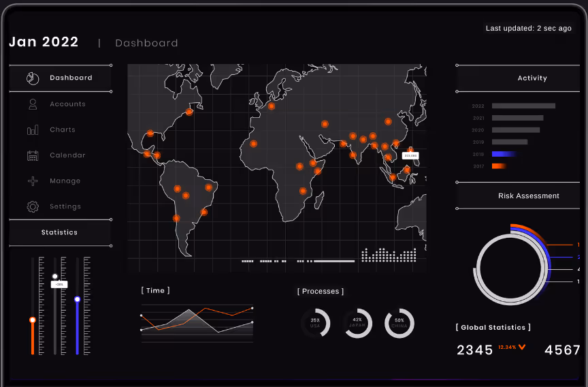Screen dimensions: 588x387
Task: Switch to the Charts menu item
Action: pyautogui.click(x=63, y=130)
